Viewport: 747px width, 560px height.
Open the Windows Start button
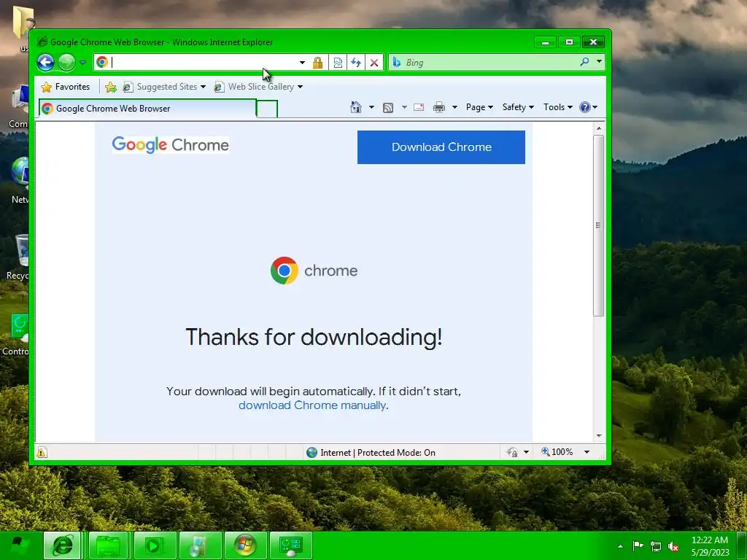click(x=19, y=545)
